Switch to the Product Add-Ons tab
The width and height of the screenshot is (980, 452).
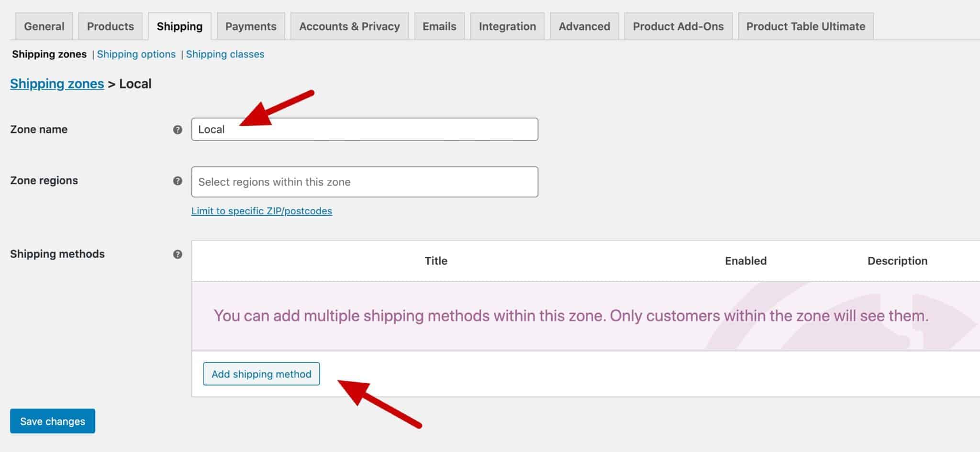(678, 26)
